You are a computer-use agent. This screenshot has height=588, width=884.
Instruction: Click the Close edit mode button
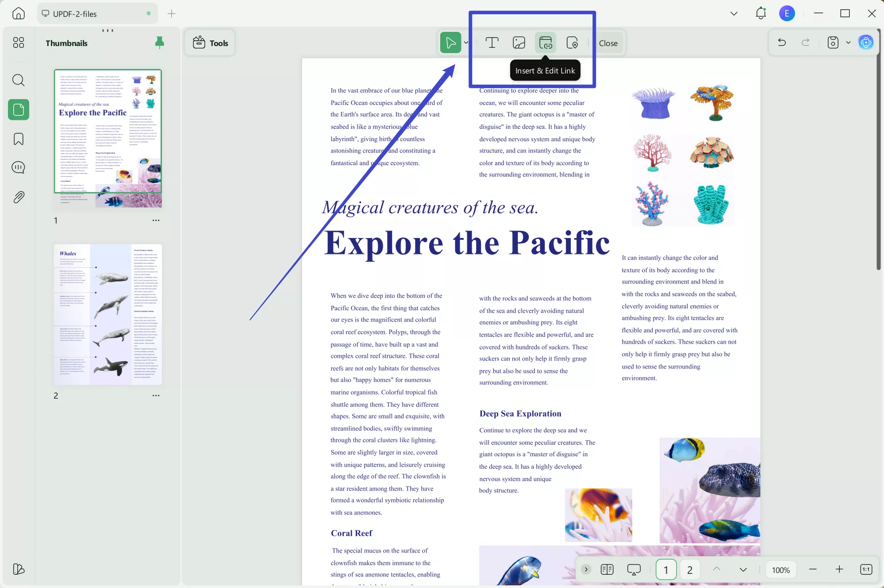(608, 43)
